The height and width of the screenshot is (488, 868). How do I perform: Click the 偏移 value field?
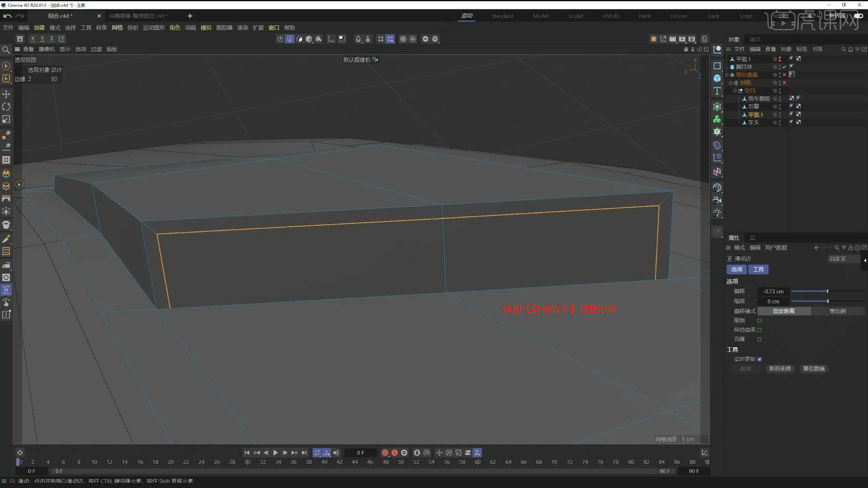point(773,291)
